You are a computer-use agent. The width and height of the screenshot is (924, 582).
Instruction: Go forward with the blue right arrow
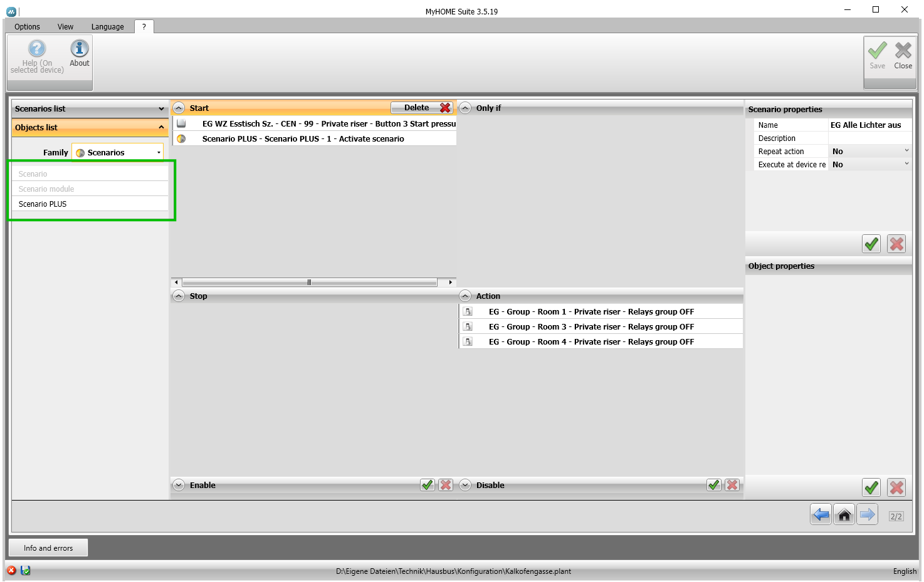[868, 515]
